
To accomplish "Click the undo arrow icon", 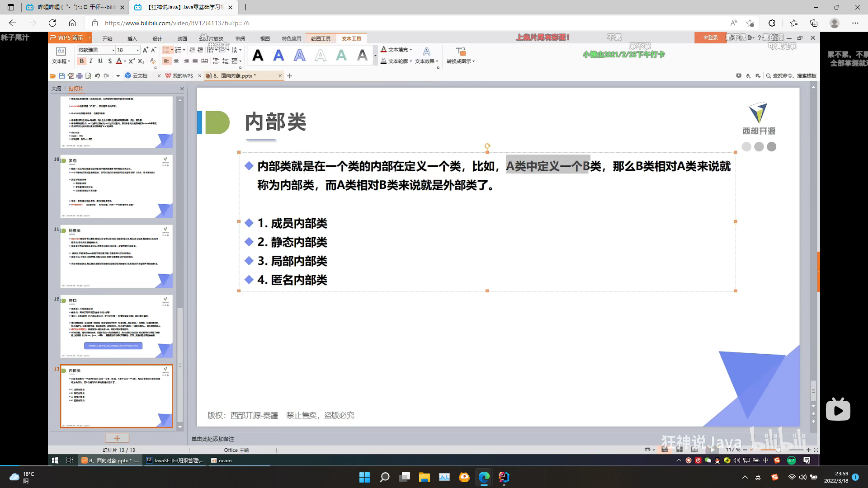I will click(97, 76).
